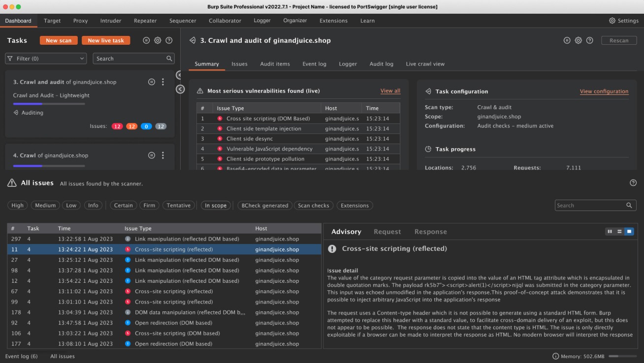
Task: Switch to the Repeater tab
Action: coord(145,21)
